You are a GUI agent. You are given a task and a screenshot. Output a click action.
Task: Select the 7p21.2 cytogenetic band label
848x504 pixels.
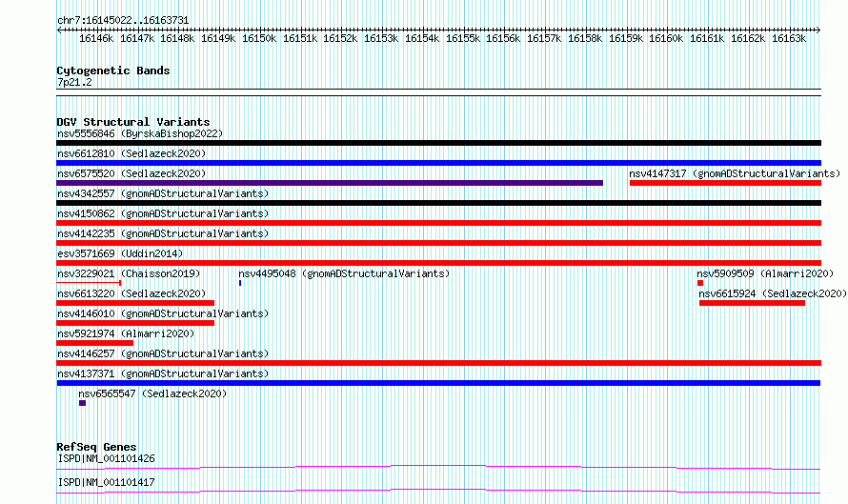[74, 82]
